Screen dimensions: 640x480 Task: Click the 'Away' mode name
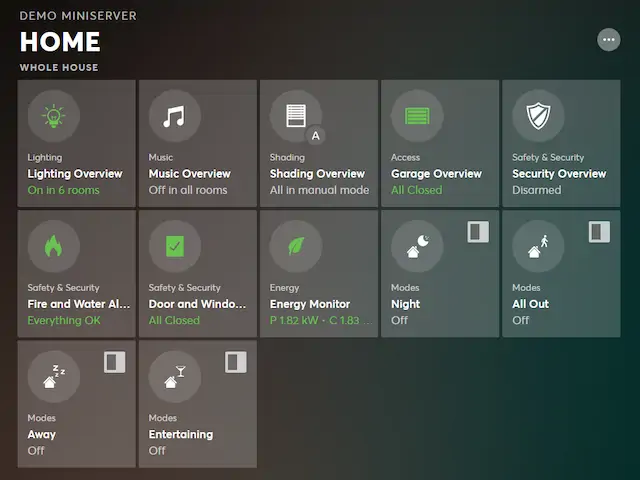click(x=41, y=435)
